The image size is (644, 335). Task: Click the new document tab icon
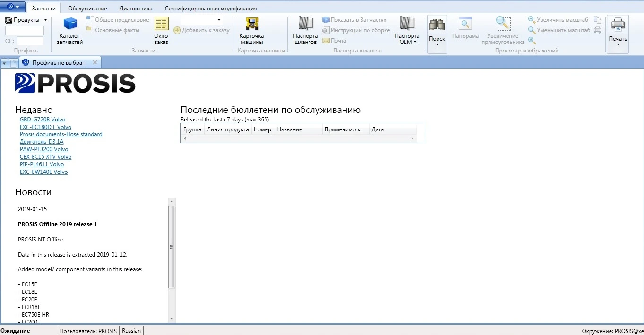pos(14,63)
